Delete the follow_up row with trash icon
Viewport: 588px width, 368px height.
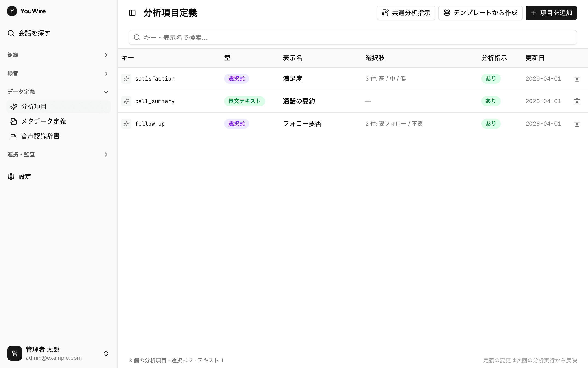pos(577,124)
